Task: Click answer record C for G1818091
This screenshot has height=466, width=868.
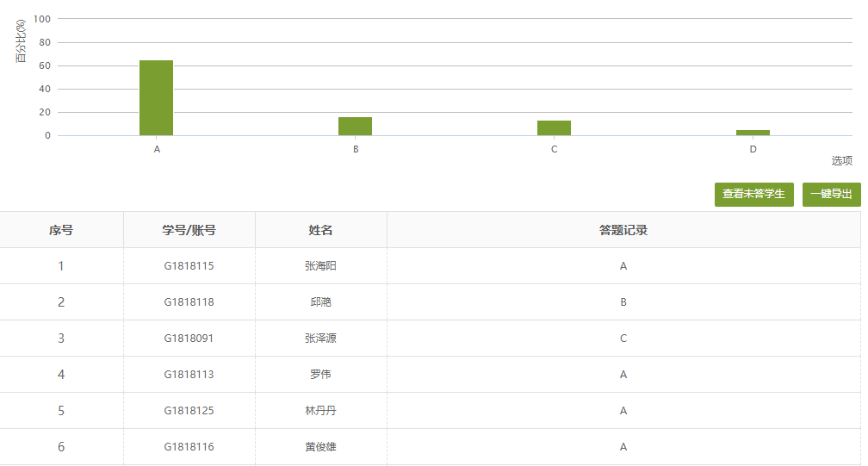Action: click(623, 339)
